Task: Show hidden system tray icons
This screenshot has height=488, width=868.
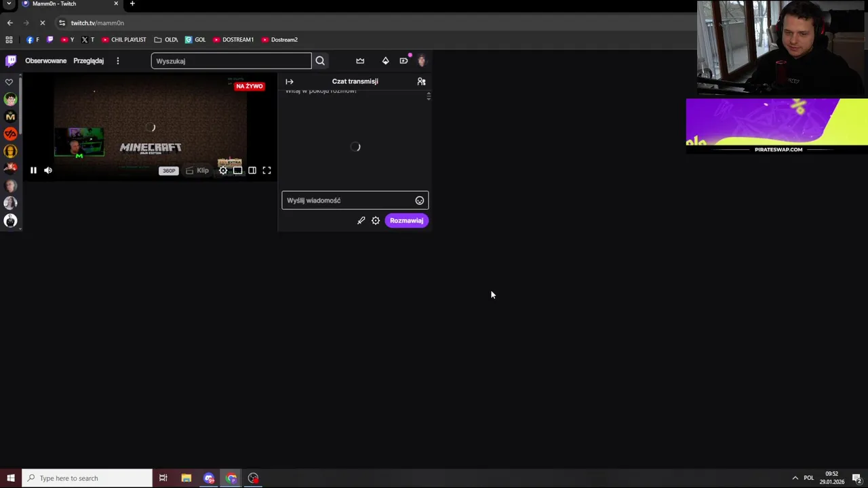Action: tap(795, 479)
